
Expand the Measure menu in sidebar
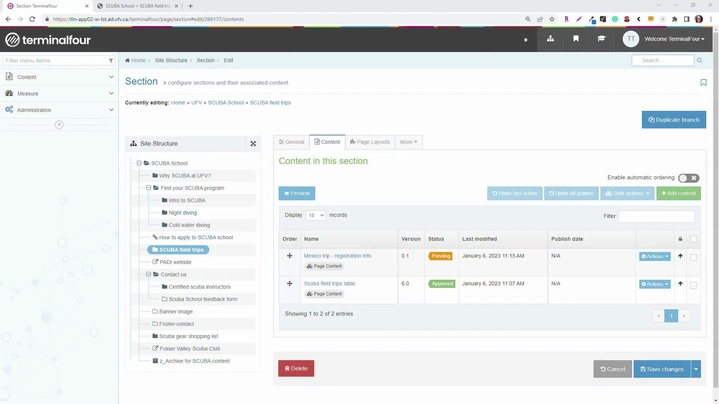59,93
